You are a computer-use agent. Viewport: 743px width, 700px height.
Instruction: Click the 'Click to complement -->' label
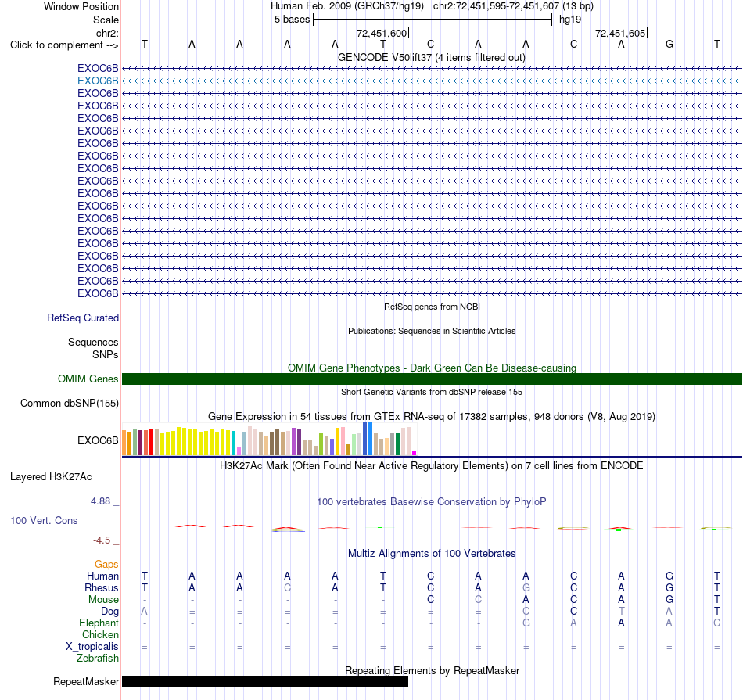64,45
